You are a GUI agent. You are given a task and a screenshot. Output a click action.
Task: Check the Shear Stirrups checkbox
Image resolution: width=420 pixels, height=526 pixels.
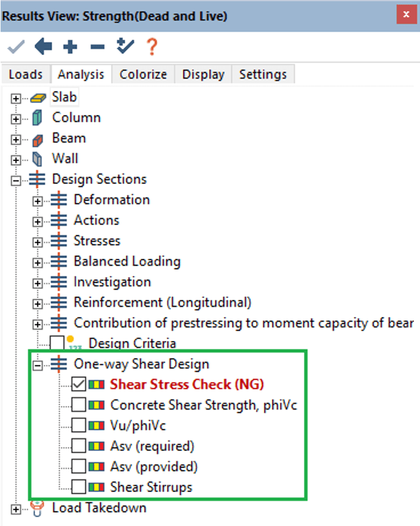tap(78, 487)
